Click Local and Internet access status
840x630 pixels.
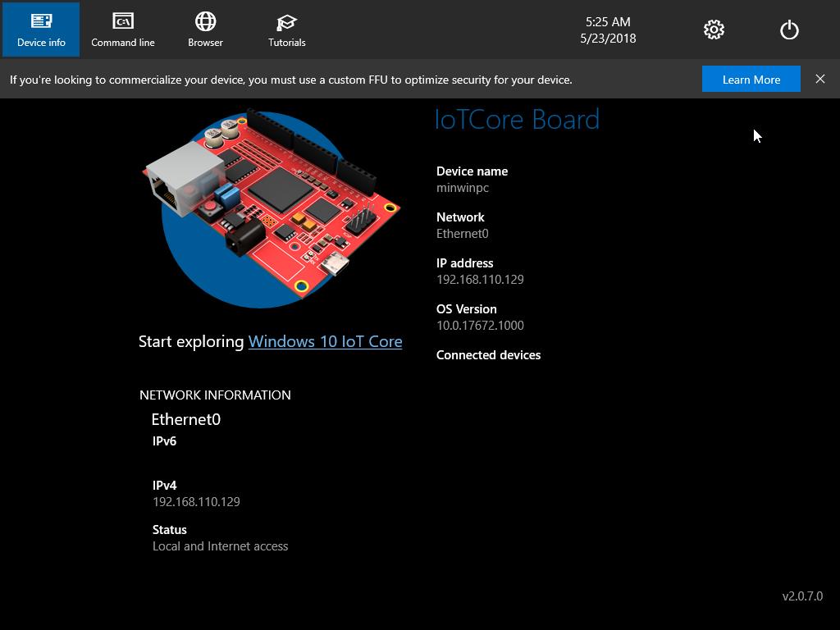220,546
